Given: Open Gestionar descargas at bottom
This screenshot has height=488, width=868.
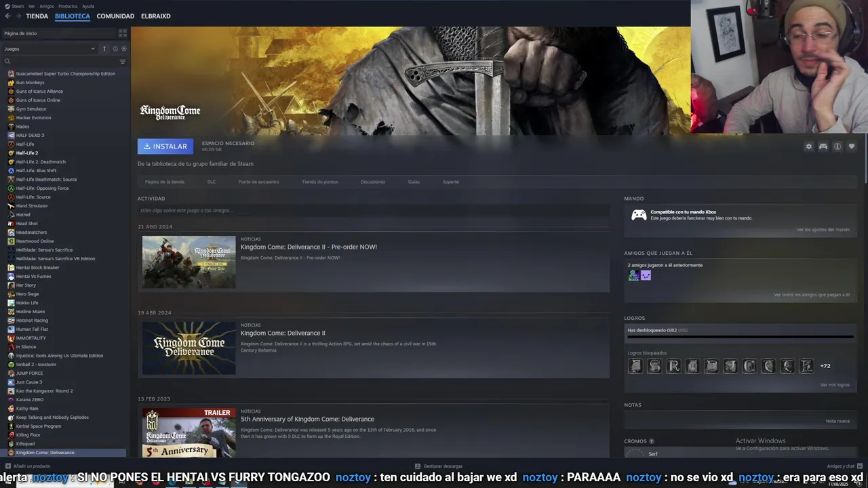Looking at the screenshot, I should coord(439,466).
